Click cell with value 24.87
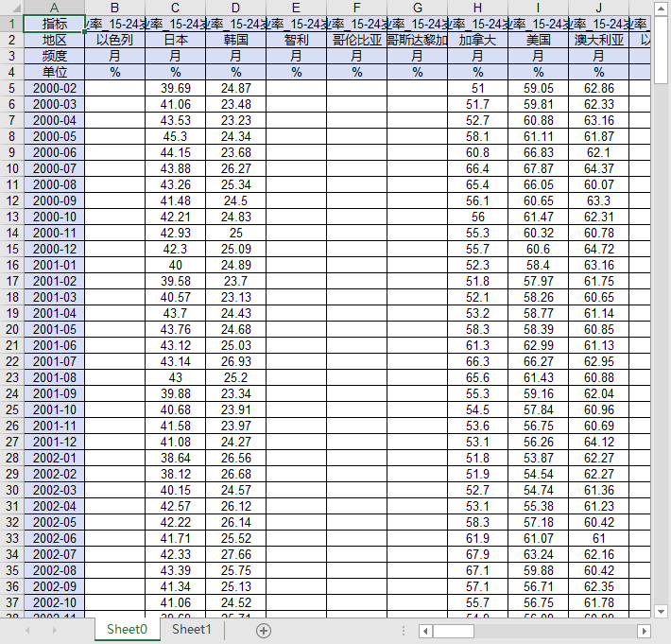This screenshot has height=644, width=671. (235, 88)
